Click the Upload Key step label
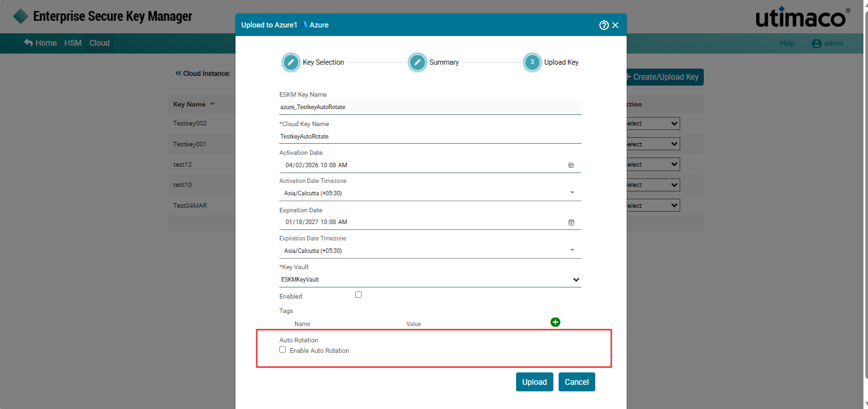The height and width of the screenshot is (409, 868). click(561, 62)
